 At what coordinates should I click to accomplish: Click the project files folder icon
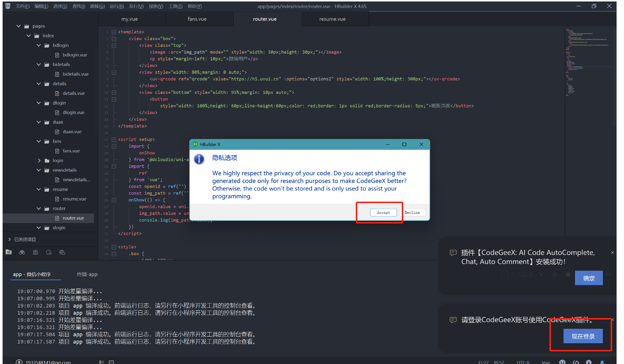pos(9,252)
